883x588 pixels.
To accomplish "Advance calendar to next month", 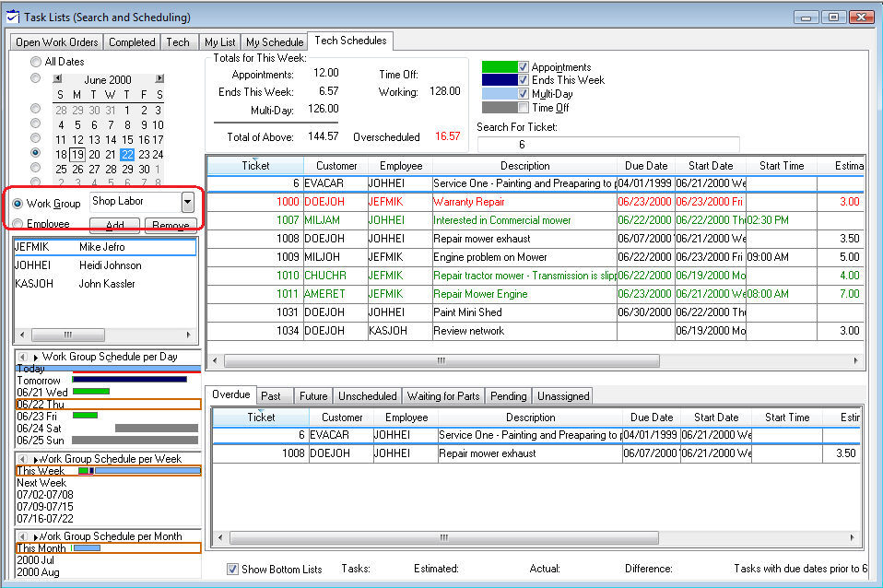I will (159, 79).
